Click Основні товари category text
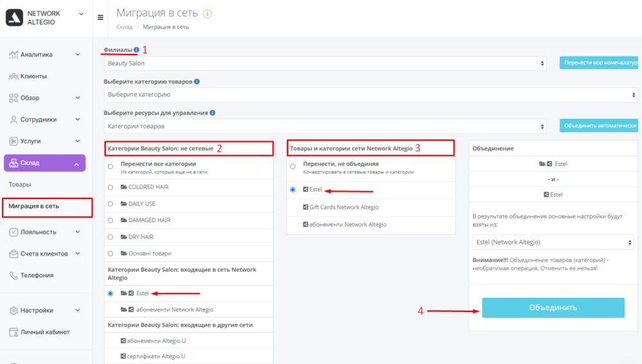The width and height of the screenshot is (642, 364). coord(150,254)
